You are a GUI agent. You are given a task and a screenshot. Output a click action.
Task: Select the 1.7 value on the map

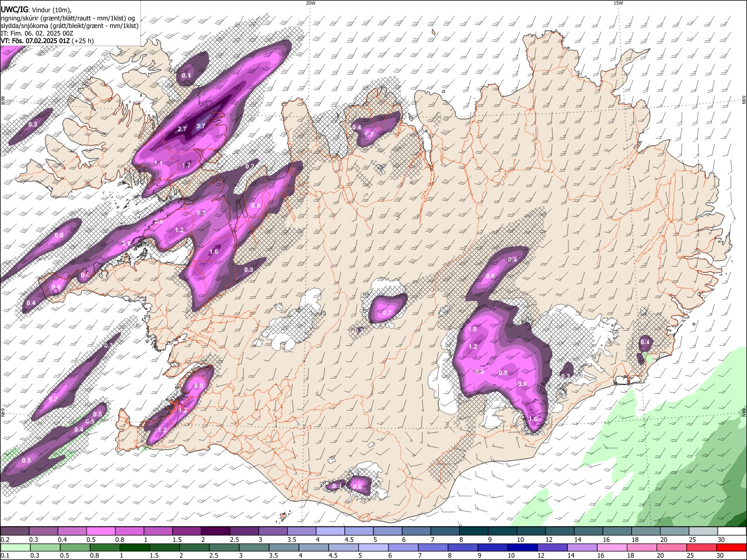coord(186,166)
